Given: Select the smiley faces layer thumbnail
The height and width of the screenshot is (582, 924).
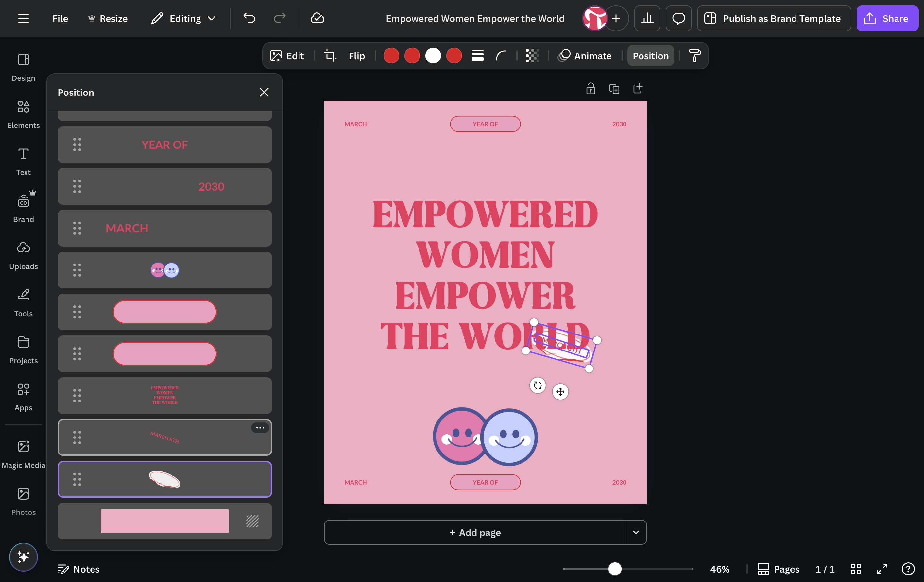Looking at the screenshot, I should click(164, 270).
